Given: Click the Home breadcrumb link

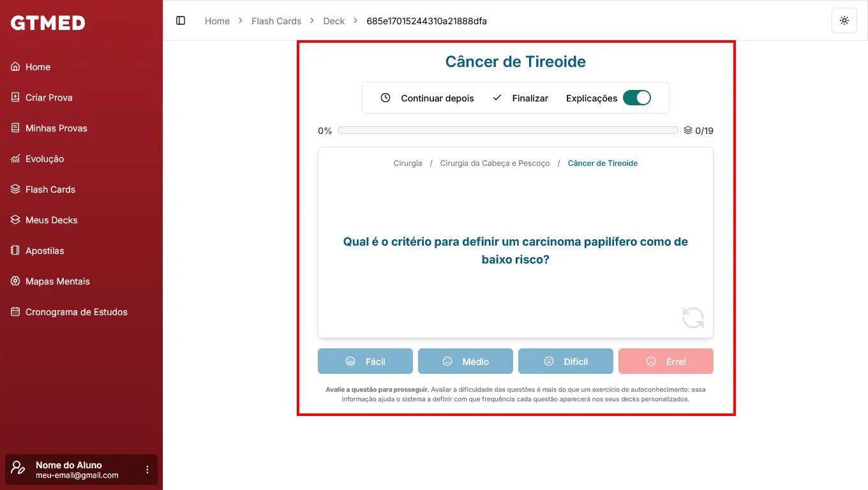Looking at the screenshot, I should click(x=217, y=21).
